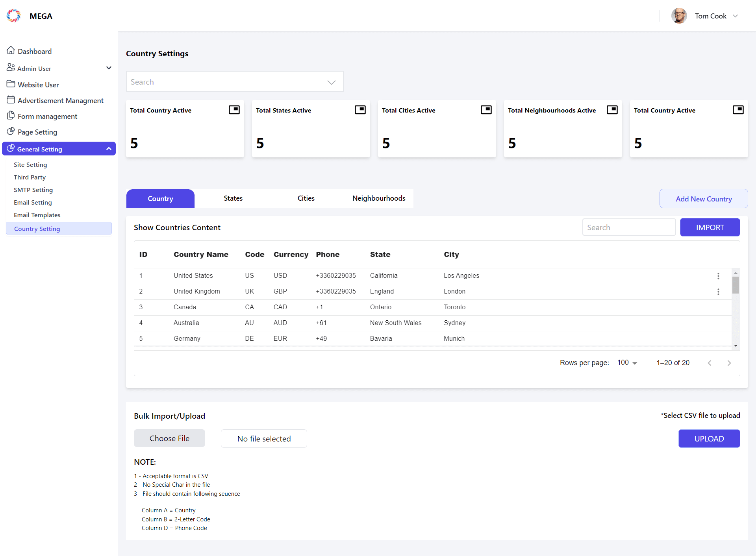This screenshot has width=756, height=556.
Task: Open row actions menu for United Kingdom
Action: 718,292
